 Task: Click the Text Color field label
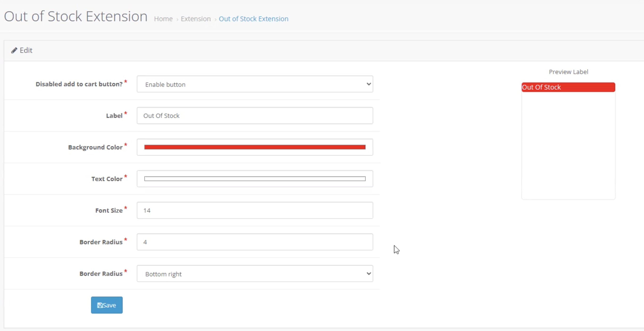107,179
